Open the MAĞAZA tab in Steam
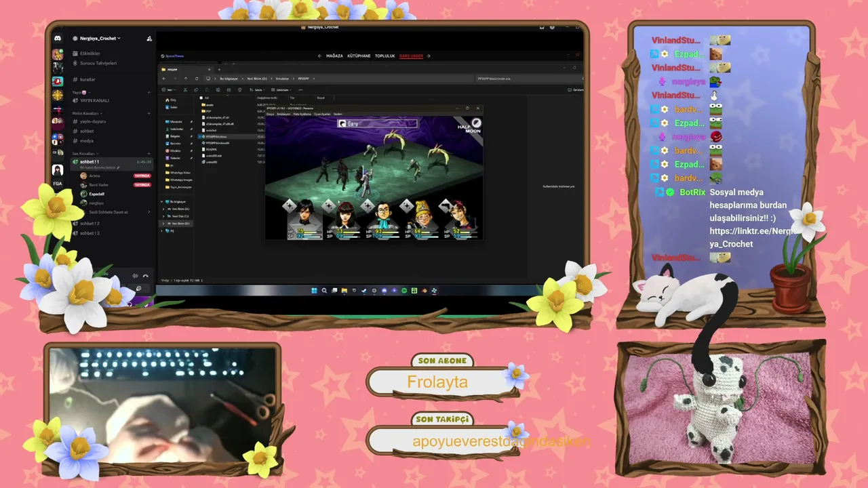The image size is (868, 488). click(334, 56)
